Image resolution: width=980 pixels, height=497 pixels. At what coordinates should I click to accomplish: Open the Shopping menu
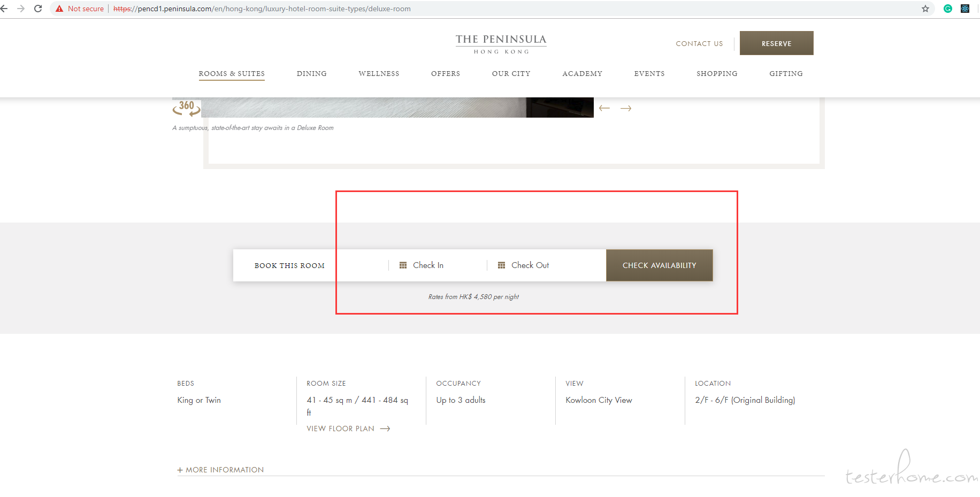tap(717, 74)
